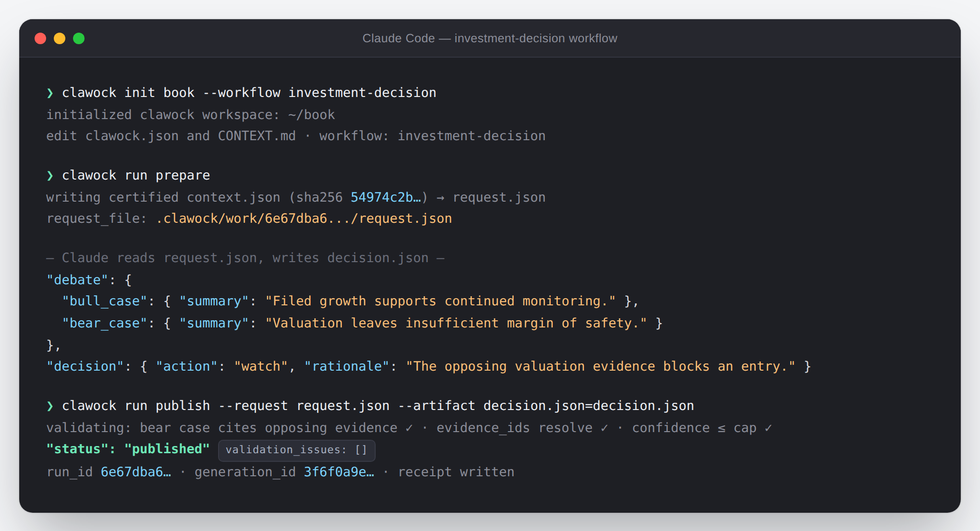
Task: Click 'evidence_ids resolve ✓' validation text
Action: [522, 428]
